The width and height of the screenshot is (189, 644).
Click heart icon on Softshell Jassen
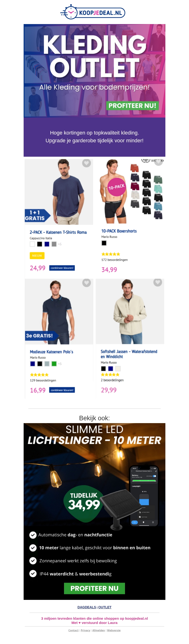[157, 282]
